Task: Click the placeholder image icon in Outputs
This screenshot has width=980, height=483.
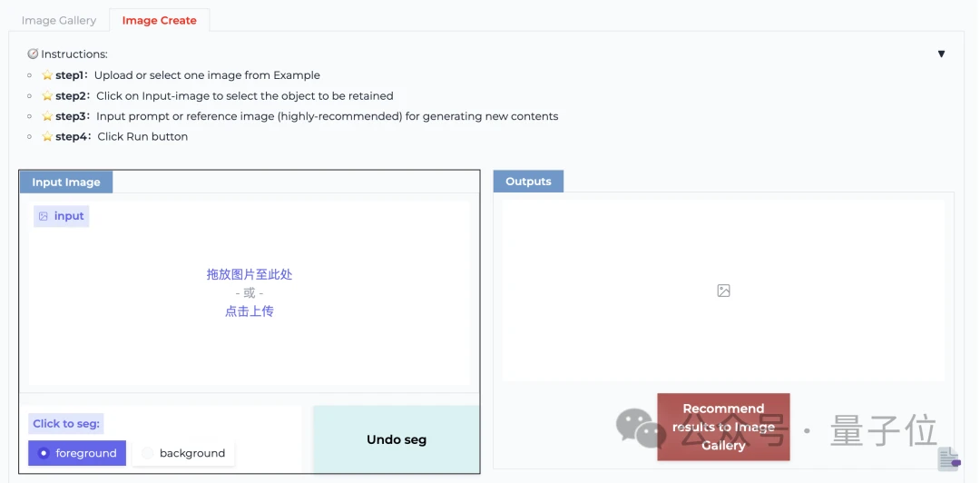Action: tap(723, 291)
